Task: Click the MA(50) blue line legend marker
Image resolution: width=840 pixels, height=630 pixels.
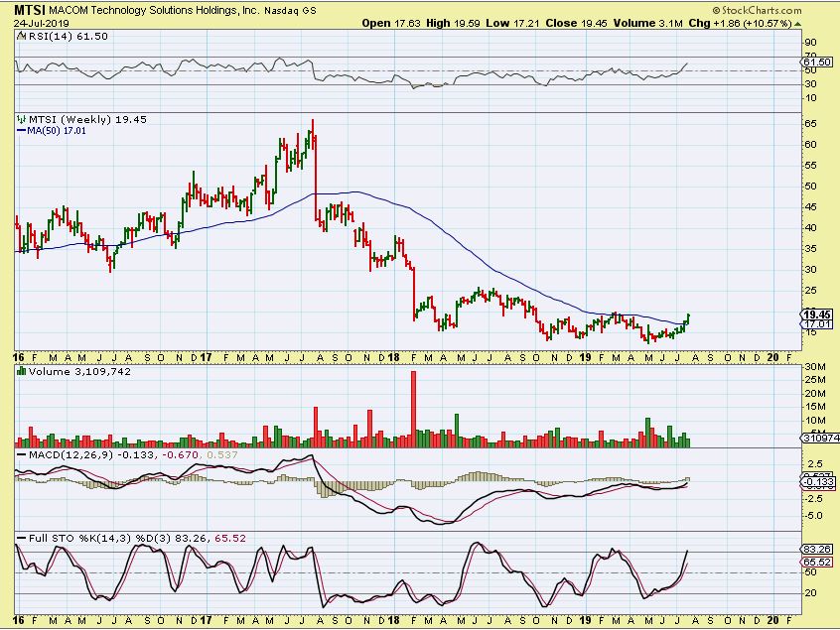Action: [x=22, y=131]
